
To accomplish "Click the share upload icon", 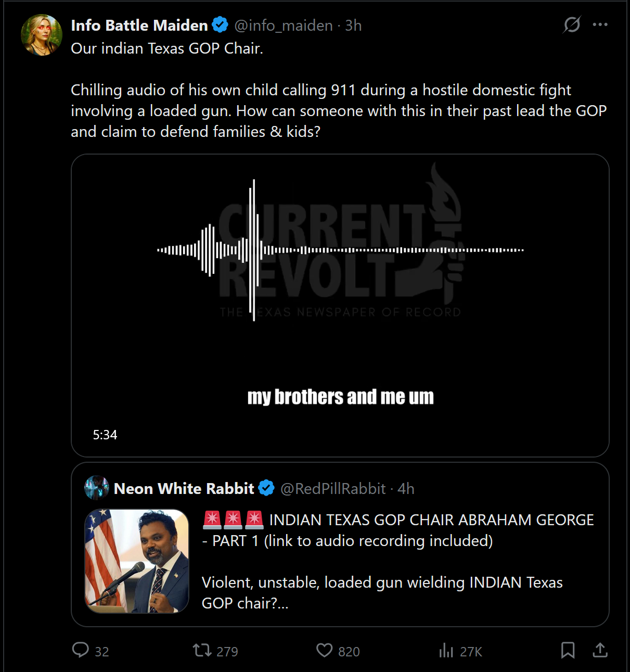I will click(600, 650).
